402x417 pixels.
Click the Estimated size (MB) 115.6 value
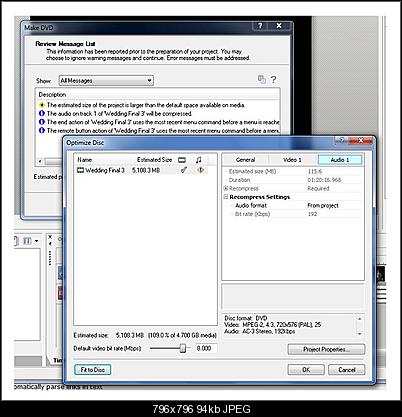click(x=315, y=172)
